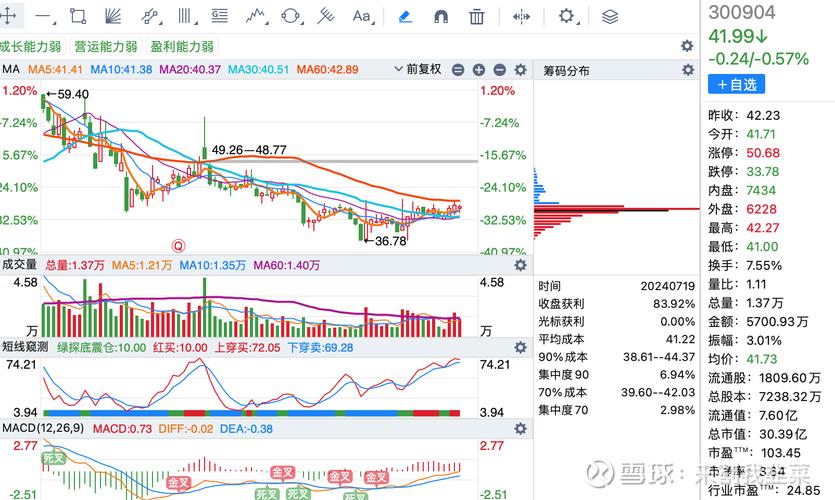Select the wave pattern drawing tool
This screenshot has height=500, width=835.
(x=256, y=16)
